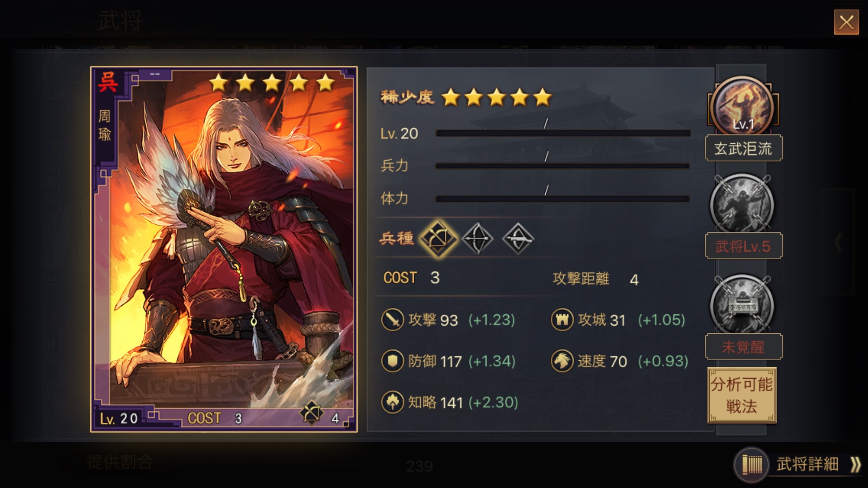Image resolution: width=868 pixels, height=488 pixels.
Task: Click the 知略 flame stat icon
Action: tap(392, 402)
